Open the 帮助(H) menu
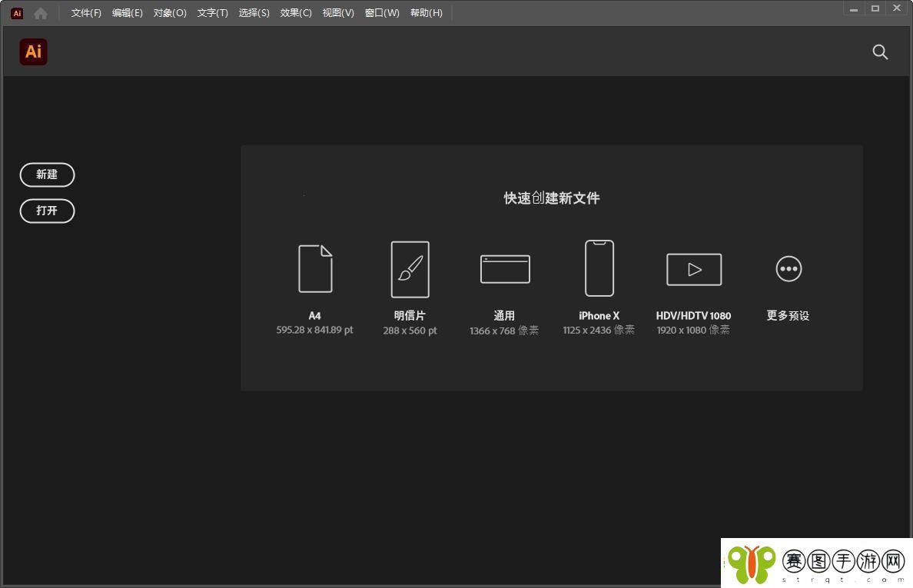 click(427, 13)
